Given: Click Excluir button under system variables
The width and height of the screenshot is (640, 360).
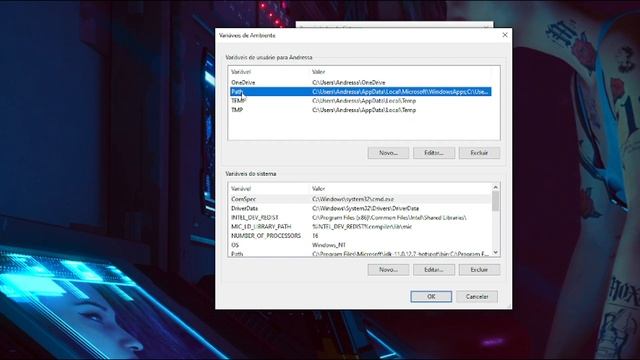Looking at the screenshot, I should (479, 270).
